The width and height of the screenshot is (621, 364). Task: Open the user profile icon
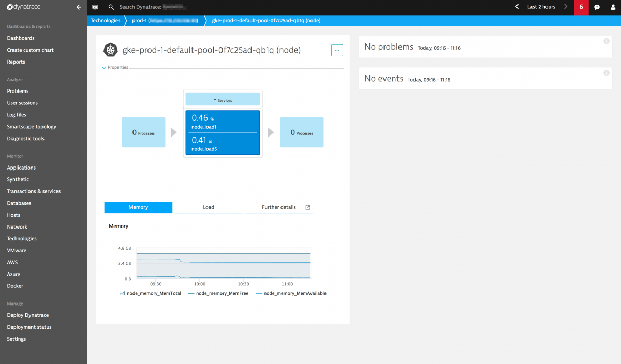[613, 7]
